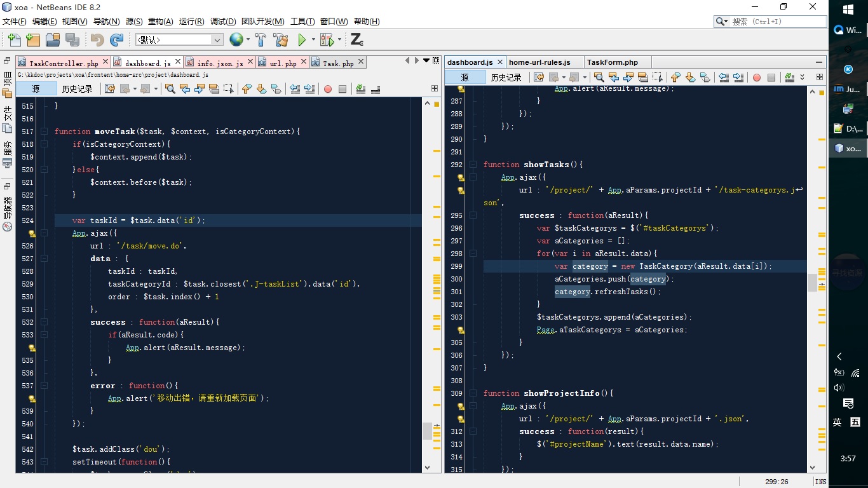Open the 重构(A) menu
868x488 pixels.
click(160, 22)
